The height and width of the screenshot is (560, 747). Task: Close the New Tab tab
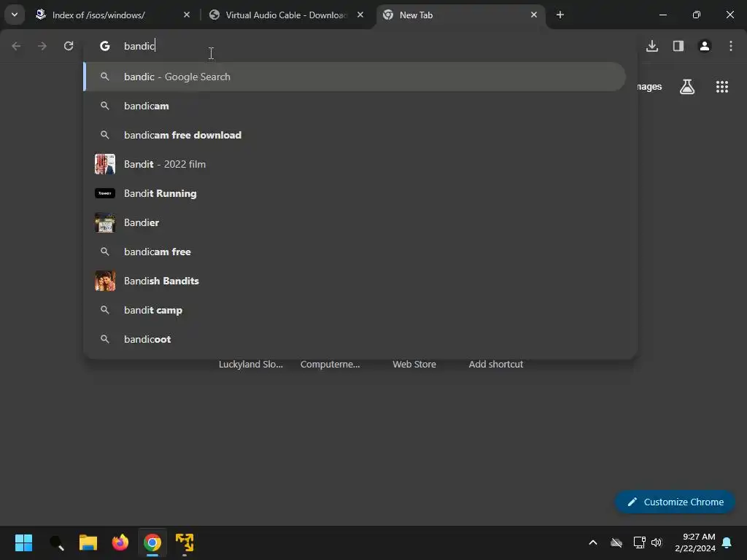click(533, 15)
